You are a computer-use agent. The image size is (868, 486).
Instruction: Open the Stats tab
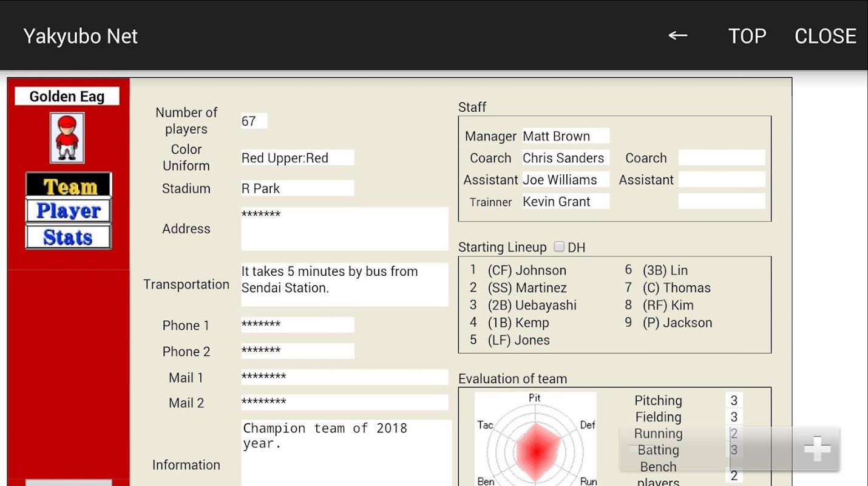tap(69, 237)
